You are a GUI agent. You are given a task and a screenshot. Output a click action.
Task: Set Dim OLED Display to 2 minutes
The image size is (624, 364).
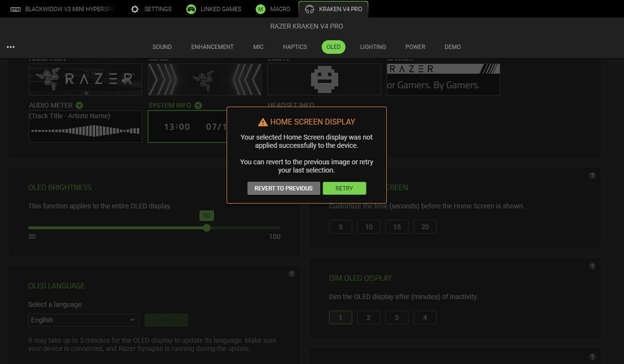369,317
